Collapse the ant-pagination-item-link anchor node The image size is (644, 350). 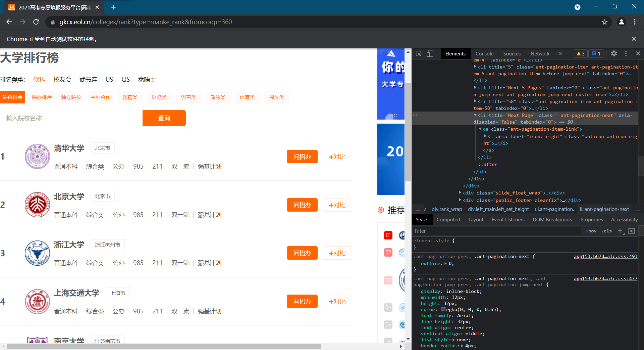coord(480,129)
